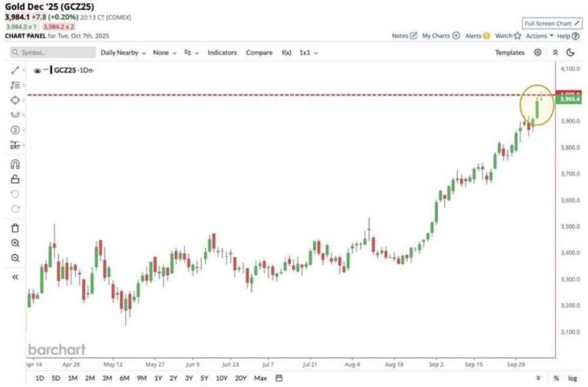Screen dimensions: 588x387
Task: Delete drawings with the trash icon
Action: (x=15, y=228)
